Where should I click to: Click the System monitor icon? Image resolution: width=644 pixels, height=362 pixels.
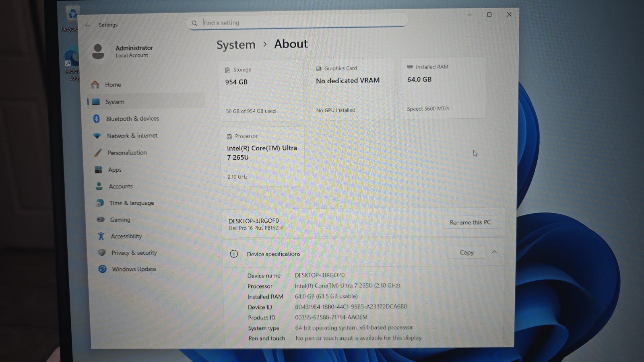tap(96, 102)
